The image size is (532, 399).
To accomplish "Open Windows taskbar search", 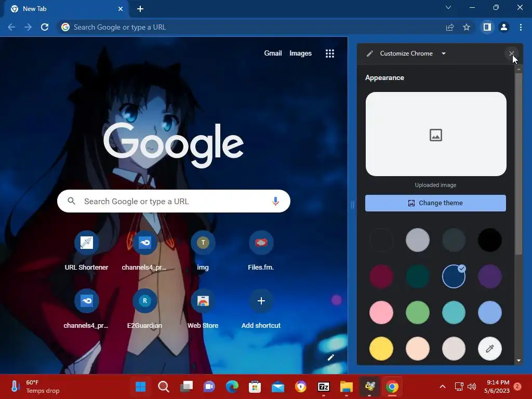I will [164, 387].
